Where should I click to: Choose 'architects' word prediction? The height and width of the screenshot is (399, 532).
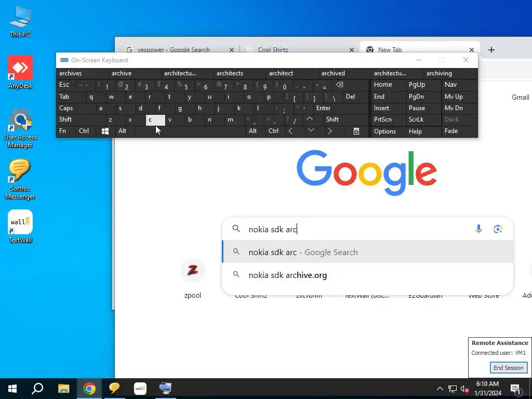[240, 73]
